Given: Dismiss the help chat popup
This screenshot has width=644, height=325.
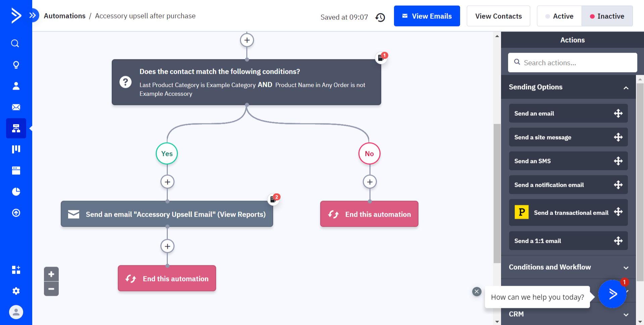Looking at the screenshot, I should coord(477,291).
